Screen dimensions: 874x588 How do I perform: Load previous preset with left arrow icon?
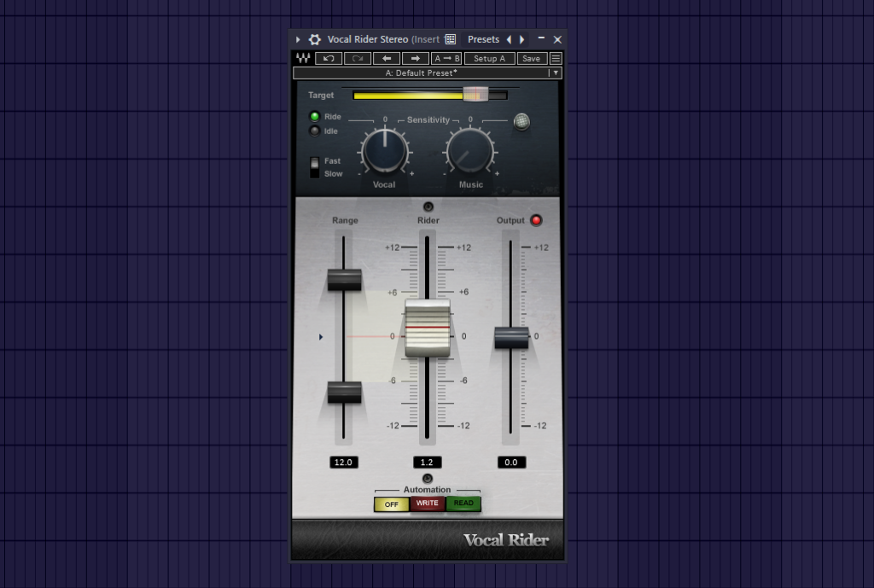click(x=387, y=58)
